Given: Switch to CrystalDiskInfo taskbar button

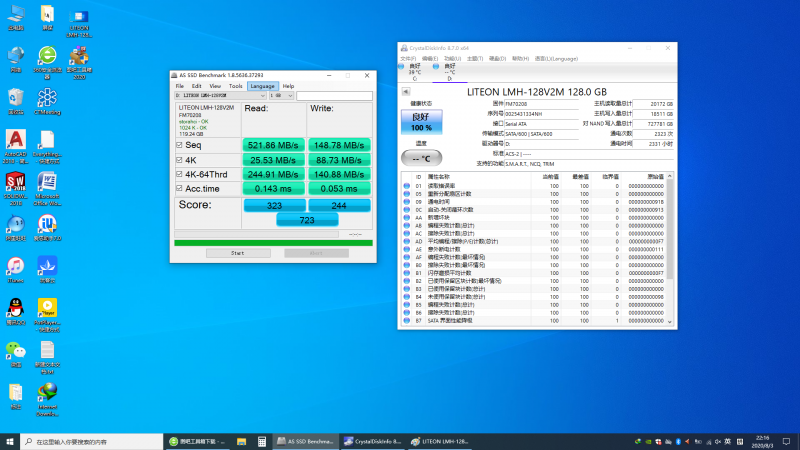Looking at the screenshot, I should click(372, 441).
